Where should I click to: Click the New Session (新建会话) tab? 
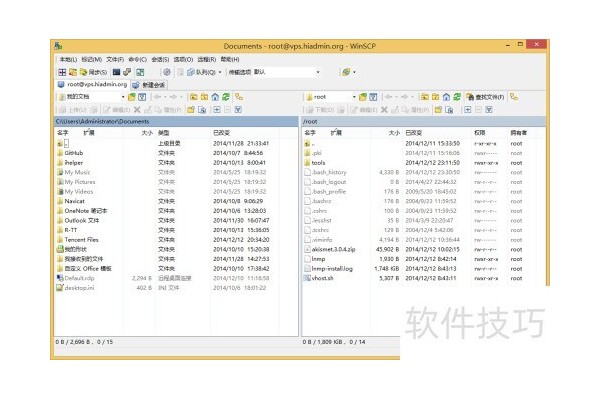tap(149, 85)
